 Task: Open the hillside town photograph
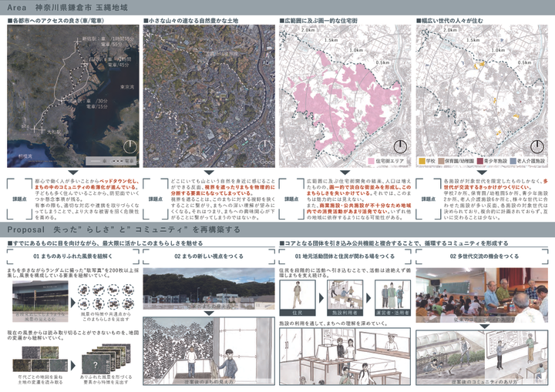tap(209, 289)
